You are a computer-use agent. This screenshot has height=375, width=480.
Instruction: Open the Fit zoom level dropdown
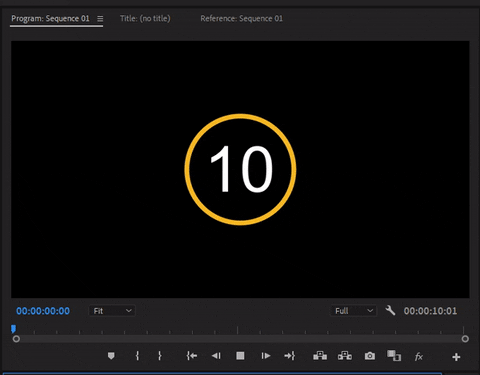(x=112, y=311)
